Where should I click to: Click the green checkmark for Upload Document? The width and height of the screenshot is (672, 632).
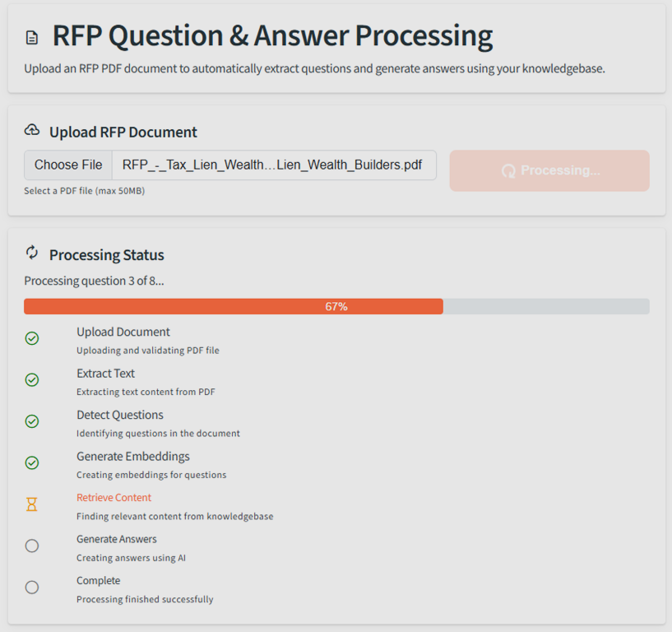[x=32, y=338]
